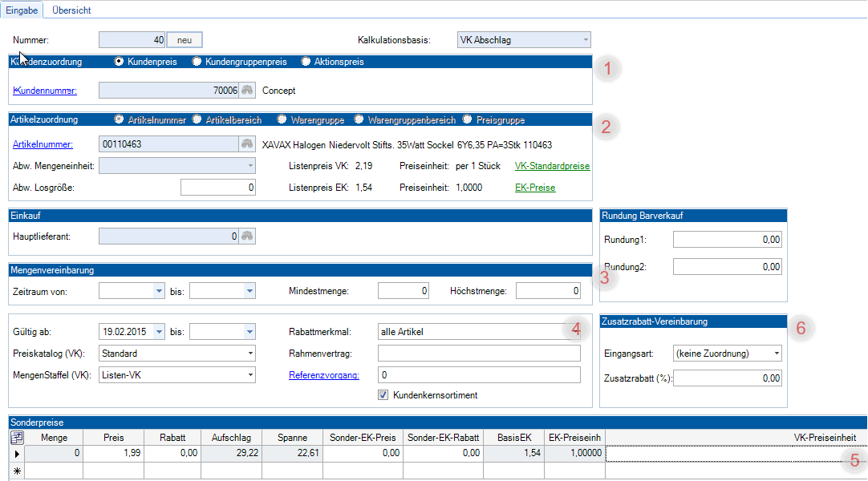Open the Kalkulationsbasis dropdown
868x481 pixels.
pos(586,39)
